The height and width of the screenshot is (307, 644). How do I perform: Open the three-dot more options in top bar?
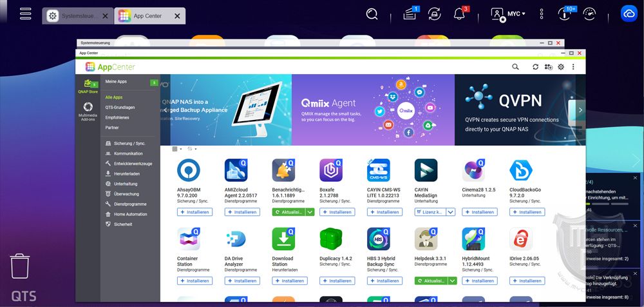pos(542,14)
